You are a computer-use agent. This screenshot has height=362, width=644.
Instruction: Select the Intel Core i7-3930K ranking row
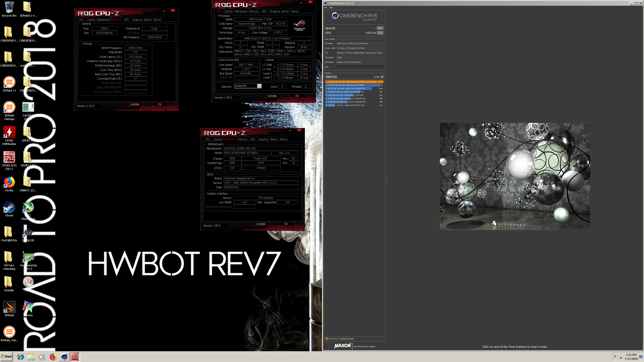pos(354,88)
